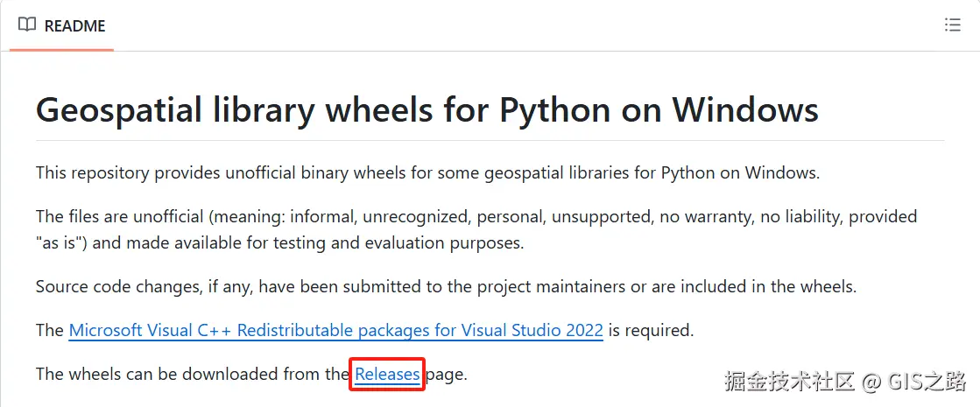Click the "The files are unofficial" sentence start
This screenshot has height=407, width=980.
114,216
